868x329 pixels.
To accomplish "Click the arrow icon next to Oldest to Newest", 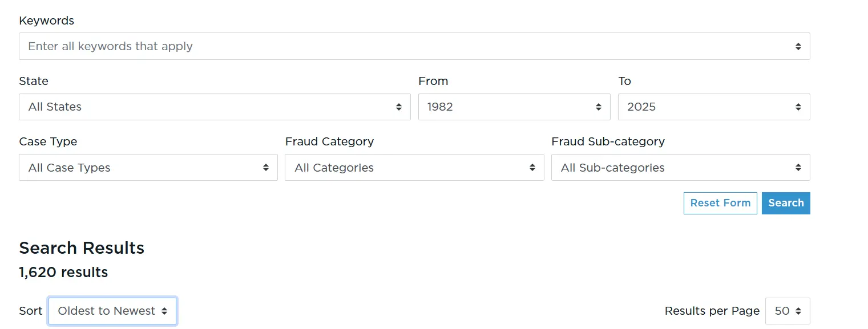I will point(164,311).
